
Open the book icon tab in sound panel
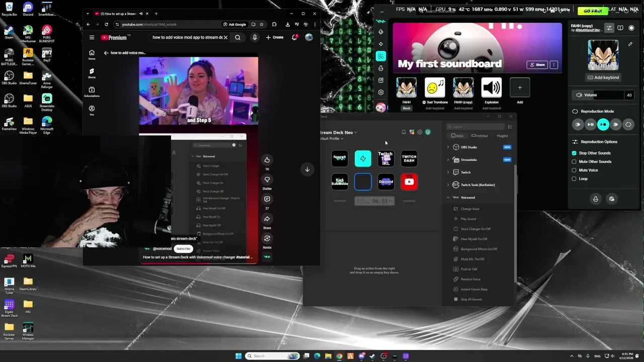point(620,28)
